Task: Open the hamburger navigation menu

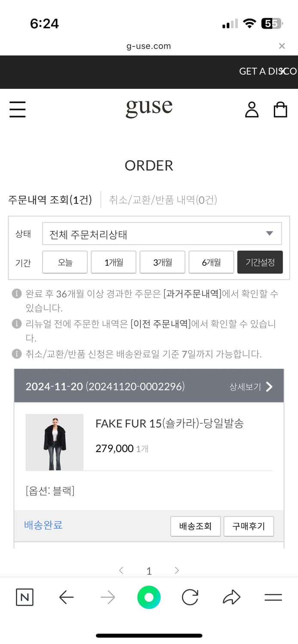Action: (17, 109)
